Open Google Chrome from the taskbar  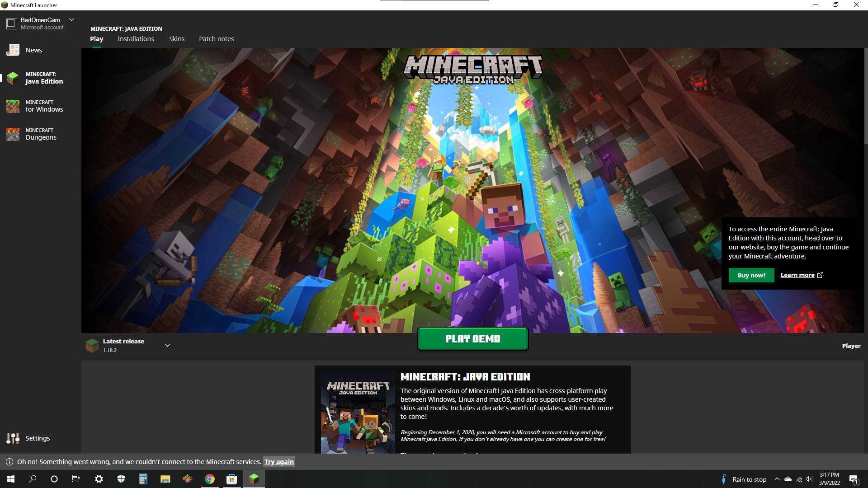pyautogui.click(x=210, y=479)
